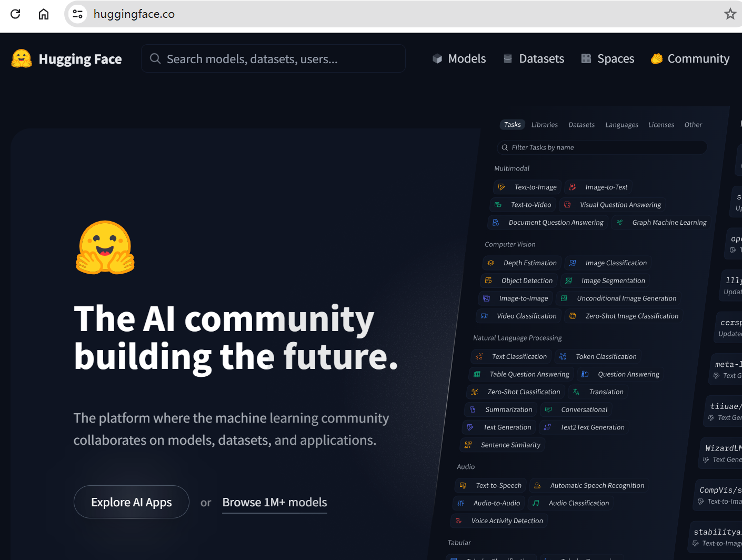742x560 pixels.
Task: Select the Text2Text Generation tag
Action: click(x=584, y=427)
